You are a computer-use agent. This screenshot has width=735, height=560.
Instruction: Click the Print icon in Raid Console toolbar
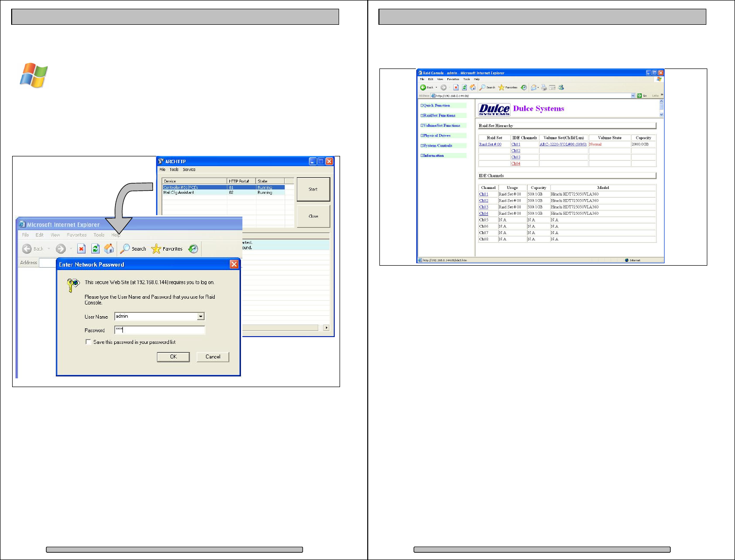544,87
